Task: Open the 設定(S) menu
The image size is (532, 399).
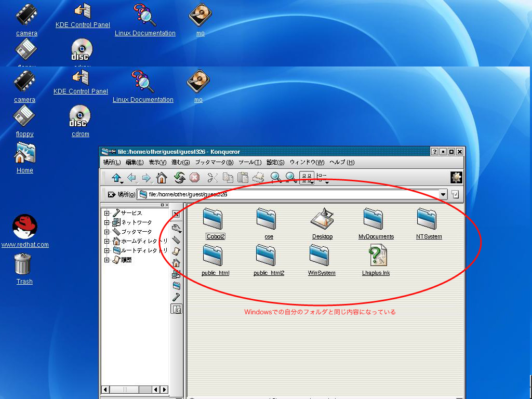Action: click(275, 162)
